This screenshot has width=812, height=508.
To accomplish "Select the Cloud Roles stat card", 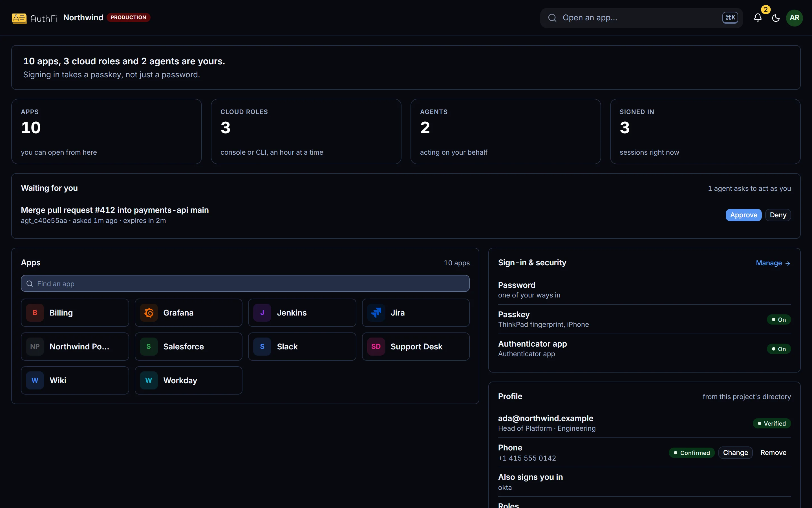I will 306,131.
